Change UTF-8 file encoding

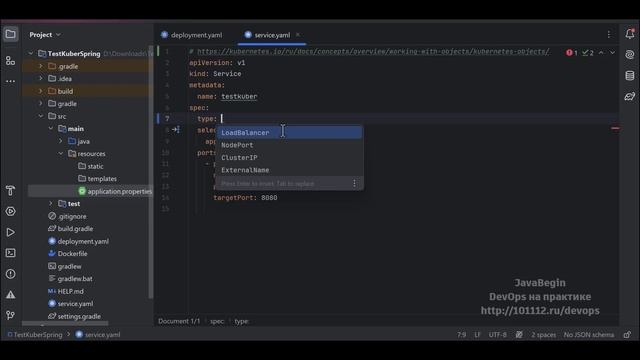click(498, 335)
